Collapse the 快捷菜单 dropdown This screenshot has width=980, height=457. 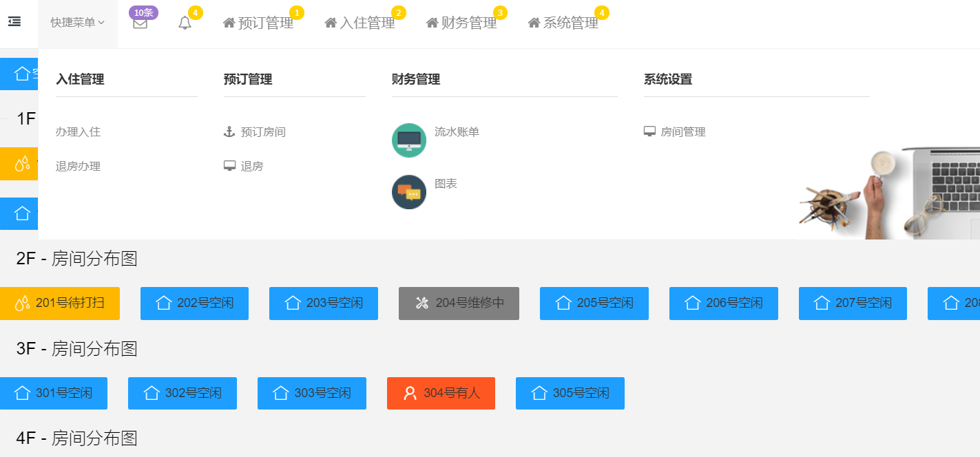[x=77, y=23]
